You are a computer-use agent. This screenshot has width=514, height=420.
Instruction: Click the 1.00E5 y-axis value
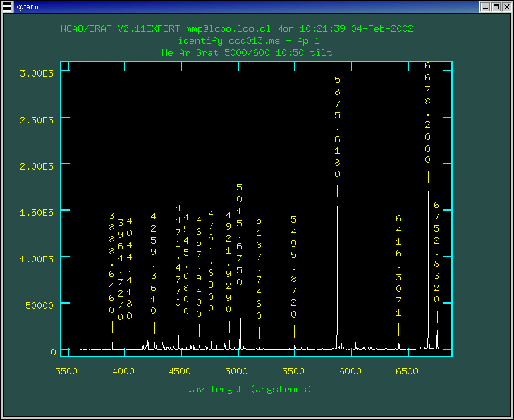click(37, 259)
